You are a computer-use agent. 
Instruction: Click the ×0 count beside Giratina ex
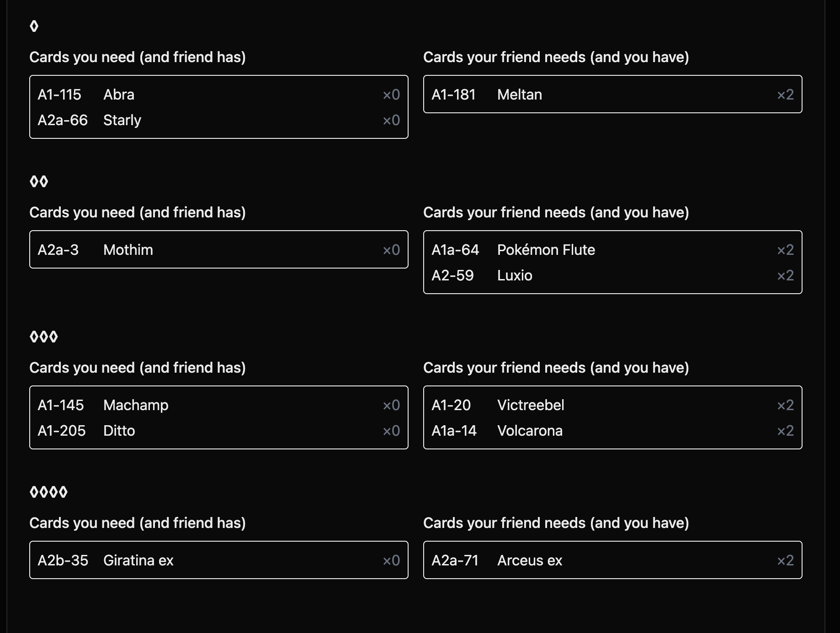point(391,560)
